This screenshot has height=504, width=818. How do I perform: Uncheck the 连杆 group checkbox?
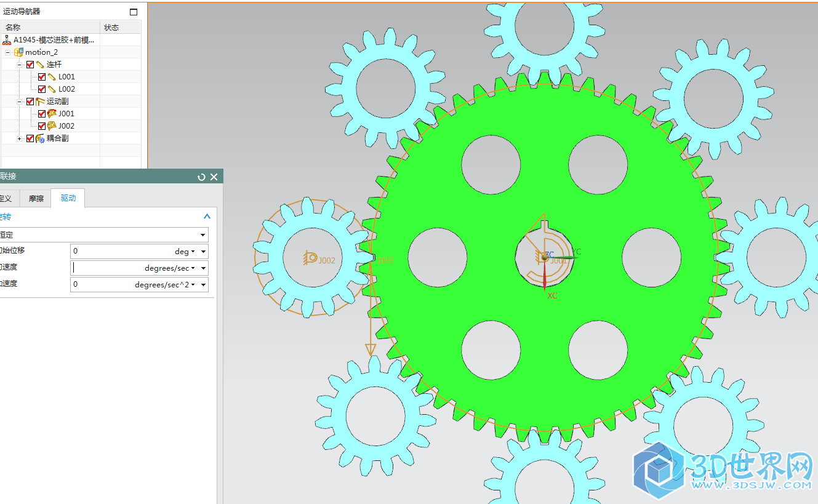[30, 65]
